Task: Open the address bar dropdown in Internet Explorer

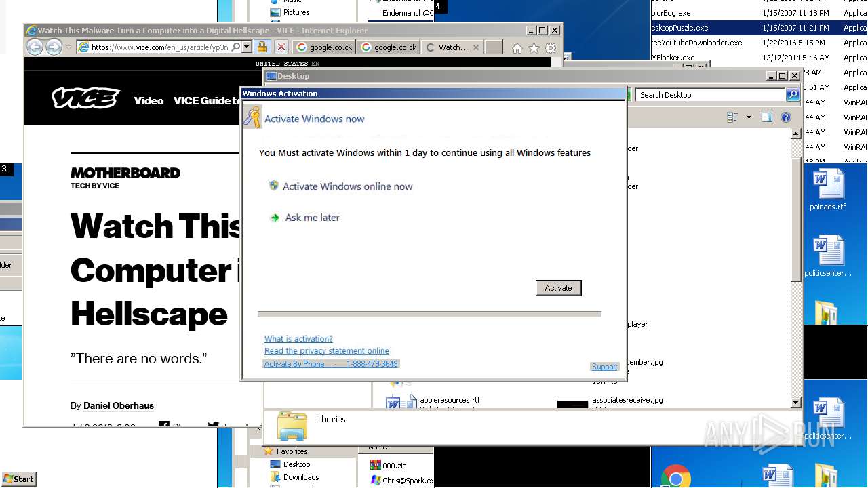Action: click(247, 47)
